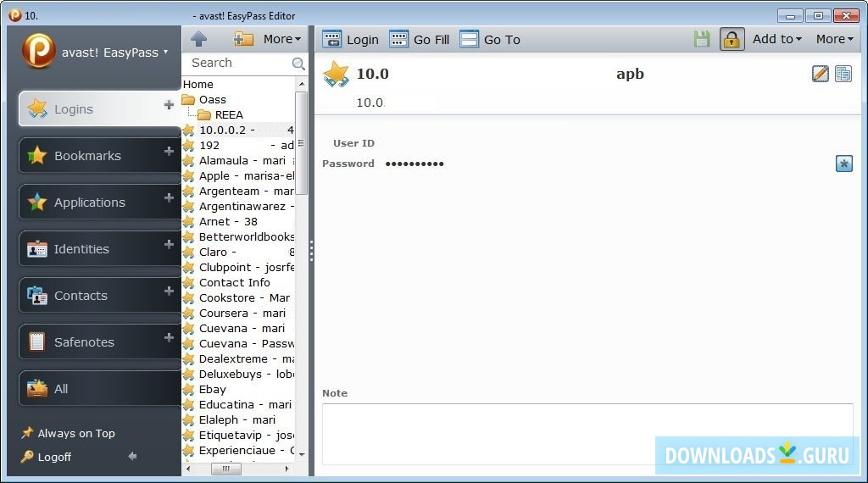The height and width of the screenshot is (483, 868).
Task: Click the up-arrow navigate icon
Action: tap(198, 39)
